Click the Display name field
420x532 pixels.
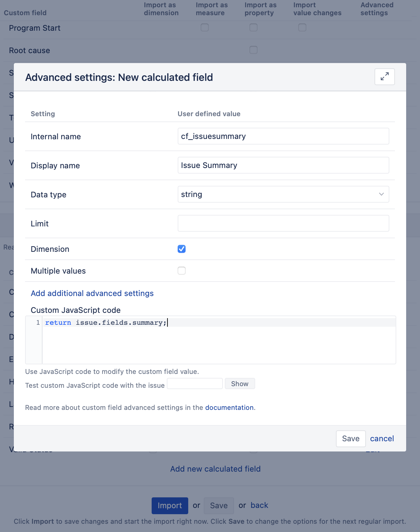(x=283, y=165)
